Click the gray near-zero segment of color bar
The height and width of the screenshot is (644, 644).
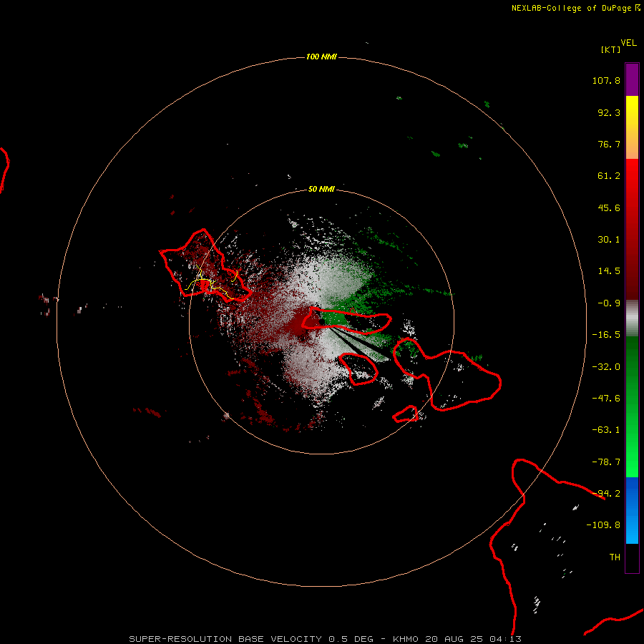(x=632, y=318)
